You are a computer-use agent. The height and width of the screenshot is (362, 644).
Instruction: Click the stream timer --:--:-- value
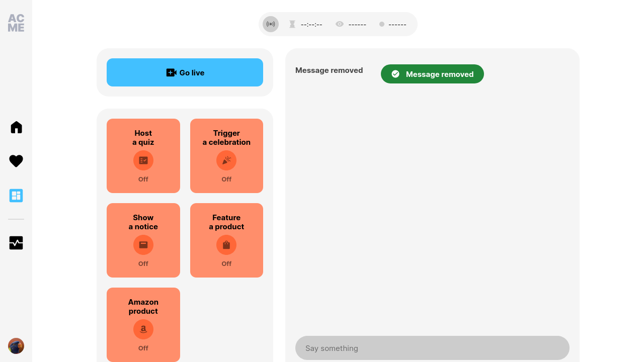[x=311, y=24]
